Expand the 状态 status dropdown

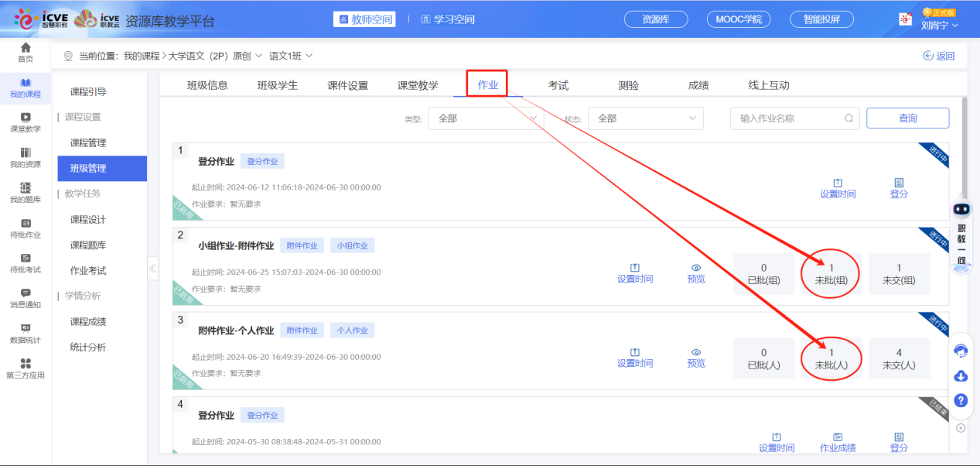(645, 118)
